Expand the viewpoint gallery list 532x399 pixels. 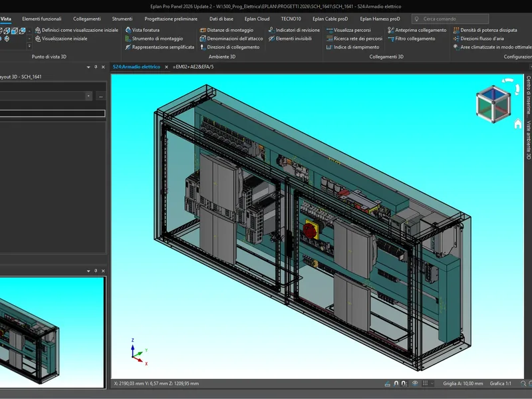(29, 46)
